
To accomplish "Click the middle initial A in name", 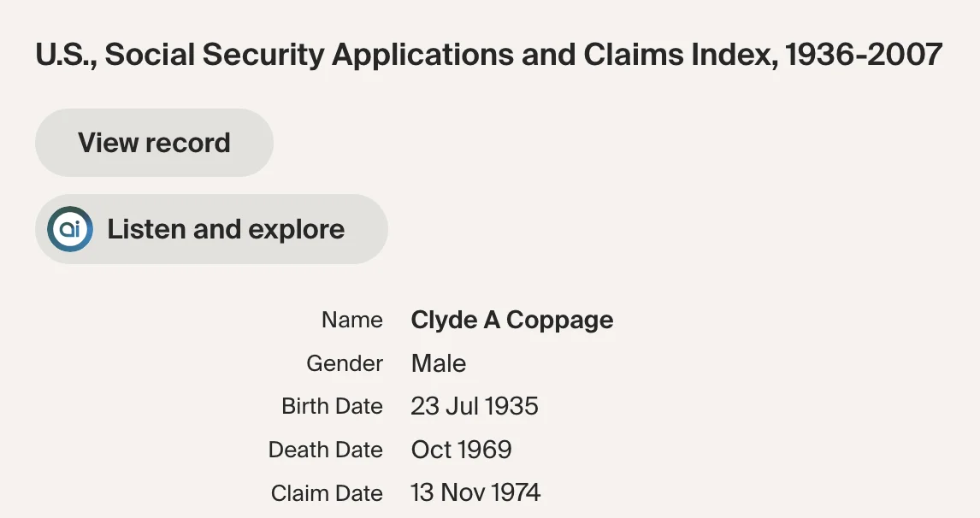I will (492, 321).
